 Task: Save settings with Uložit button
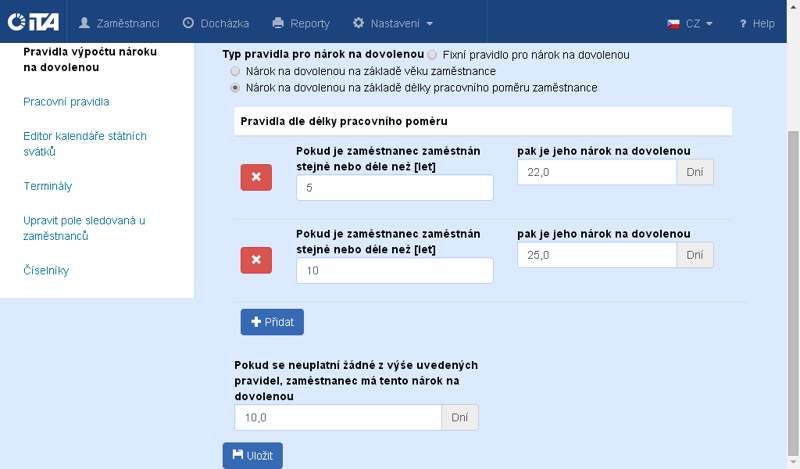coord(253,455)
